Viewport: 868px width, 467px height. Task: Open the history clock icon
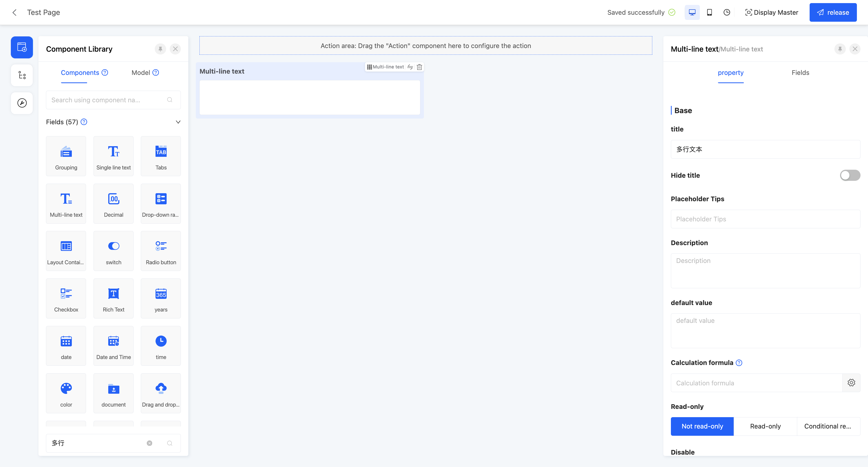coord(726,12)
